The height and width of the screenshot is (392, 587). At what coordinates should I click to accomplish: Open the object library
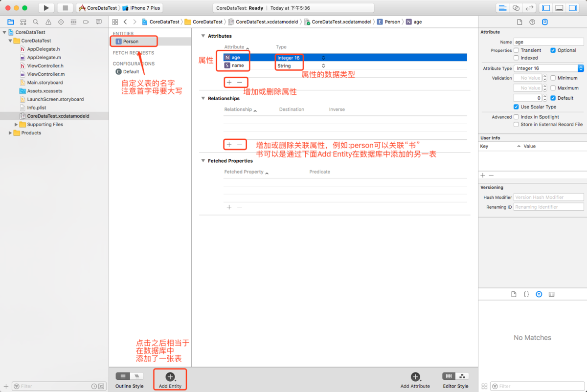pyautogui.click(x=539, y=294)
